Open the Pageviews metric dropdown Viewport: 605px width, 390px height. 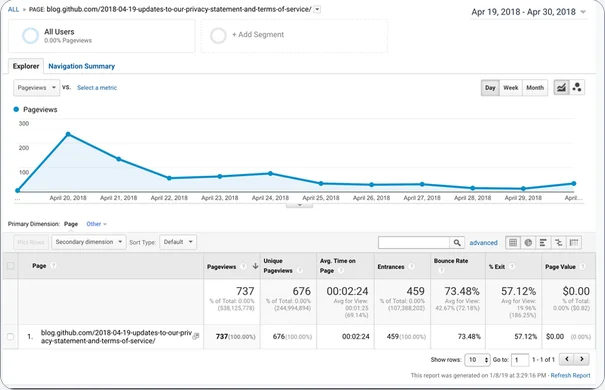(37, 88)
